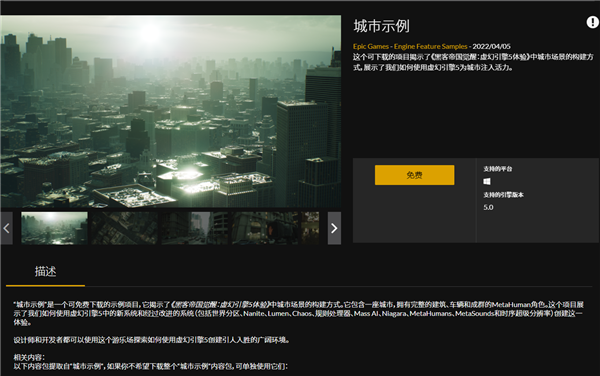Click the yellow 免费 button

(414, 175)
